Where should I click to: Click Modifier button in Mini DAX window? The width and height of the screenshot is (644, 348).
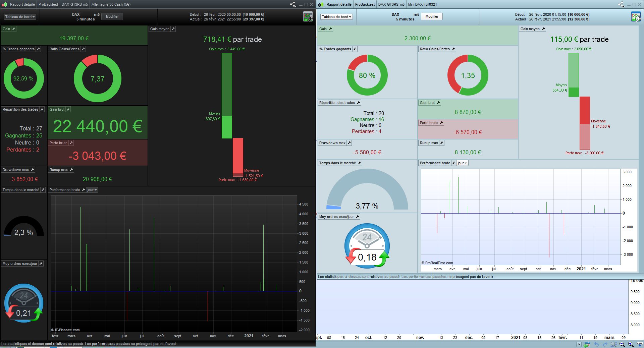point(432,16)
